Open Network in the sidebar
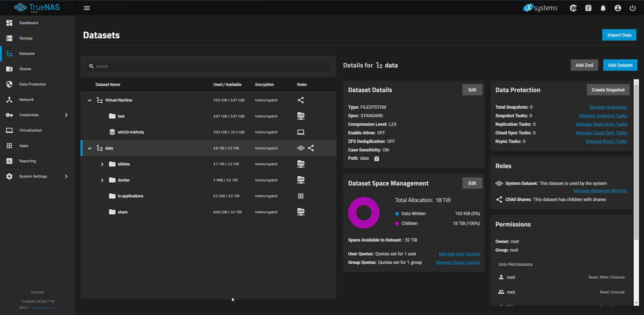Viewport: 644px width, 315px height. tap(38, 100)
